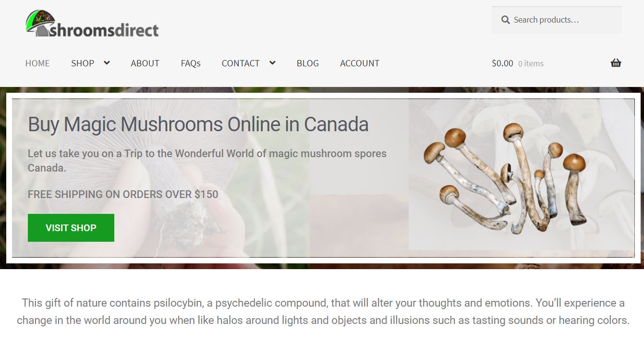Expand the CONTACT submenu chevron
The width and height of the screenshot is (644, 347).
(272, 63)
